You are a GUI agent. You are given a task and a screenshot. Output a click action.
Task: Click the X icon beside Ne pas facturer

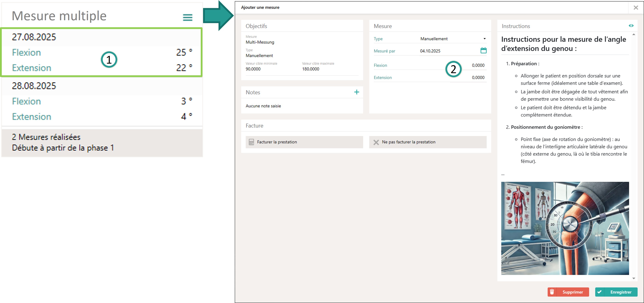coord(376,142)
